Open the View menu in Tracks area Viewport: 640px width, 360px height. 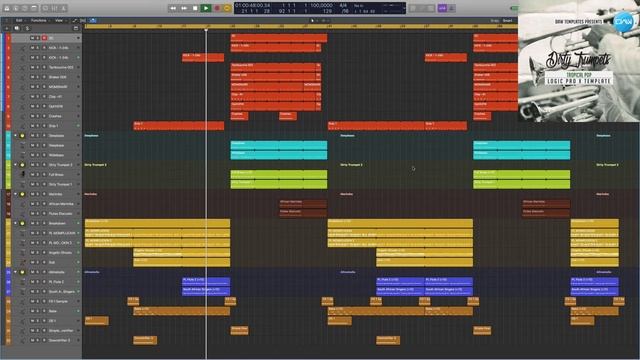60,20
